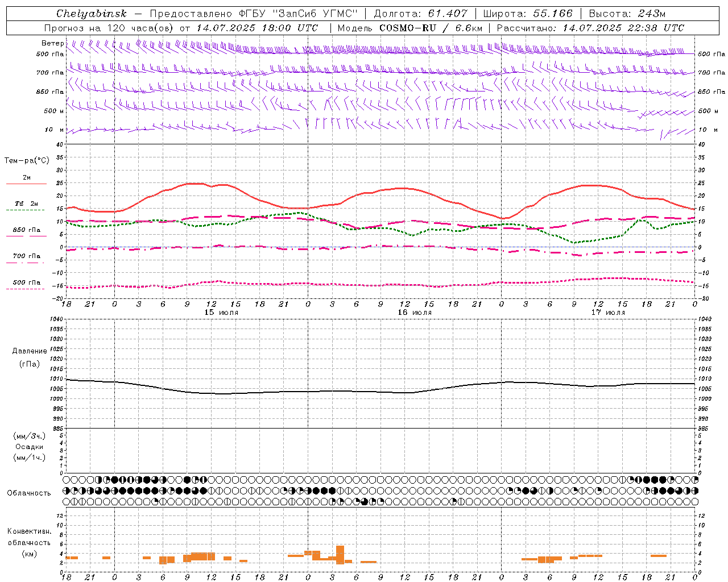728x582 pixels.
Task: Select the Рассчитано 14.07.2025 22:38 UTC timestamp
Action: [x=591, y=28]
